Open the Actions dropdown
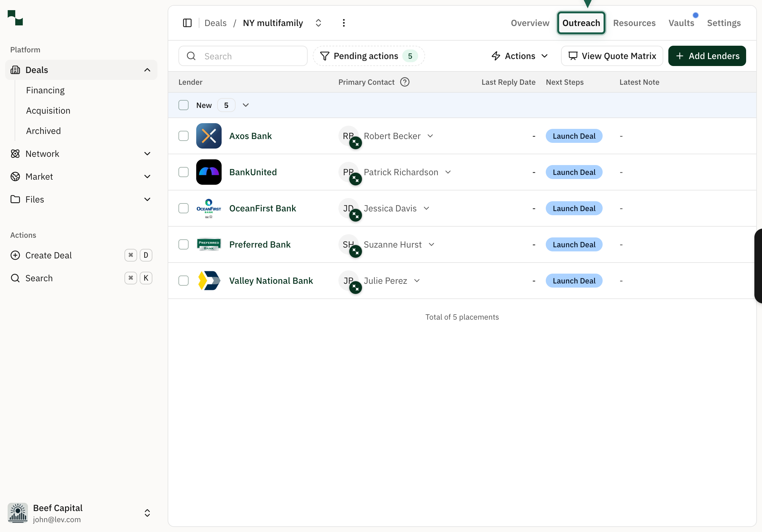 519,56
